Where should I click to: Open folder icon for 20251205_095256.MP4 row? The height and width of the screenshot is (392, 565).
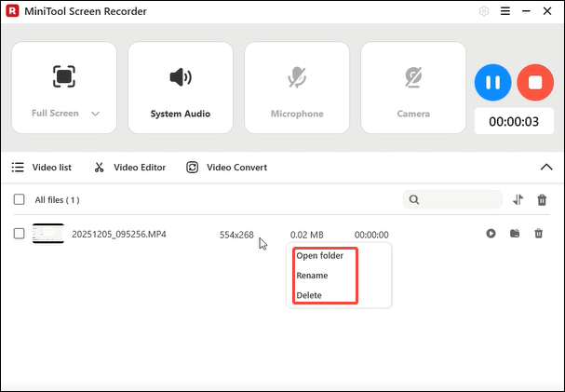(x=515, y=234)
